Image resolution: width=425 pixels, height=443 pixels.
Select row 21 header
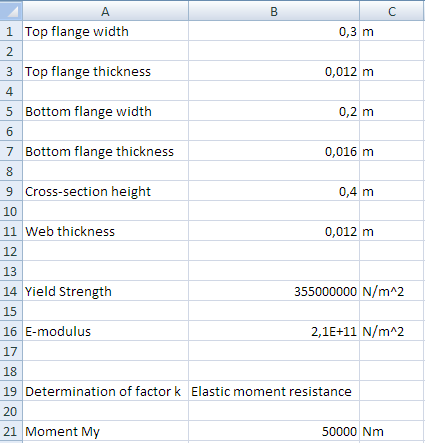click(11, 431)
